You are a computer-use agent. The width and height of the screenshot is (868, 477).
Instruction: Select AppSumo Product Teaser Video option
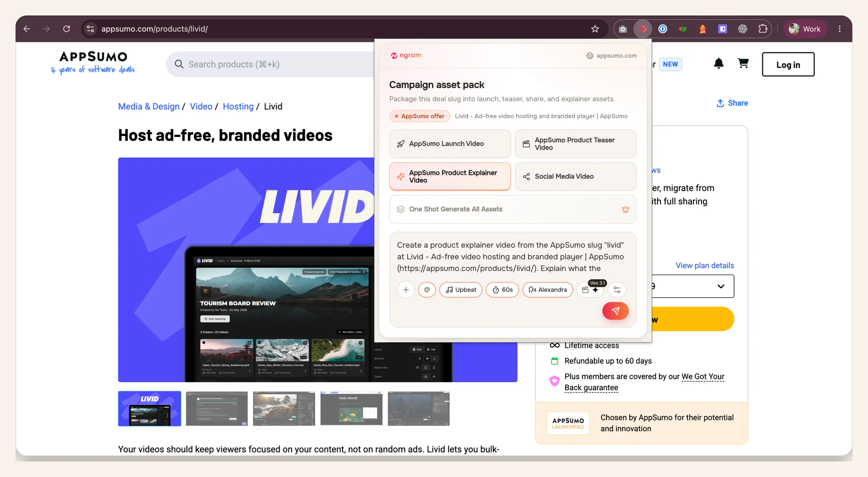576,144
